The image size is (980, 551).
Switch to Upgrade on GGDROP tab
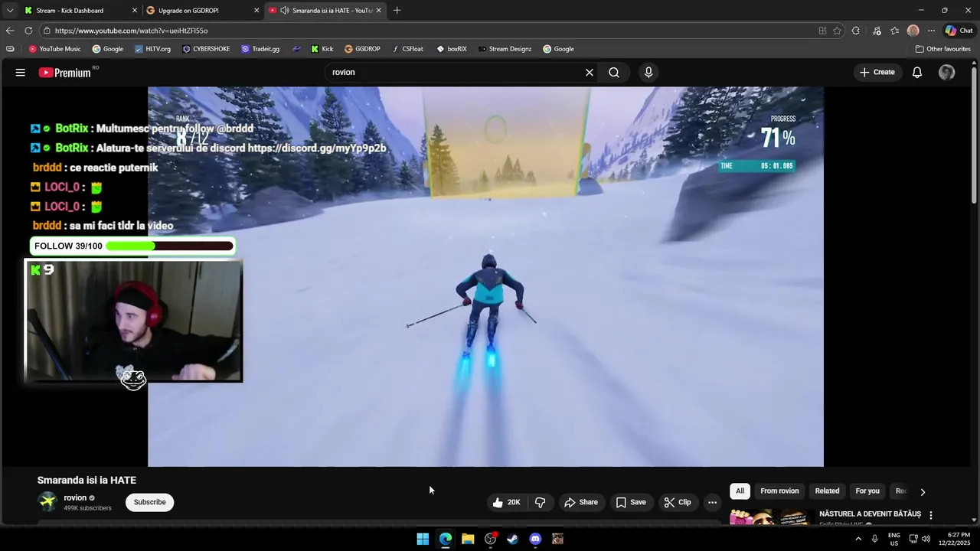(x=203, y=11)
